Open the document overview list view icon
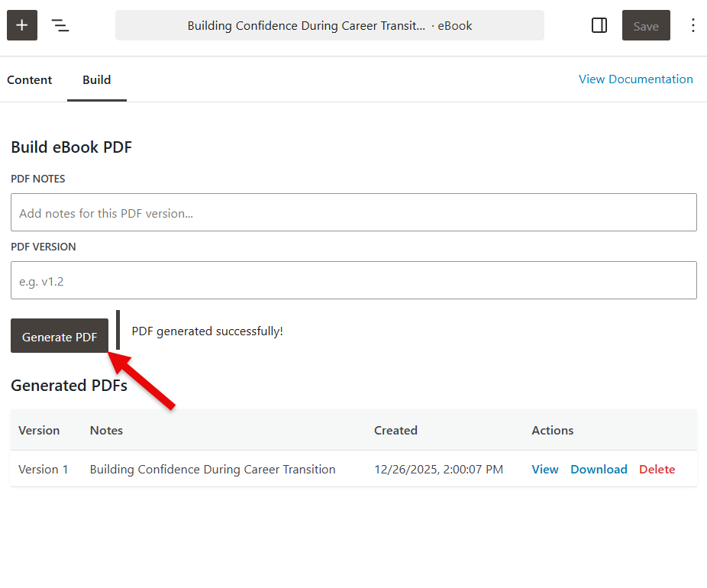The height and width of the screenshot is (588, 707). pyautogui.click(x=60, y=25)
